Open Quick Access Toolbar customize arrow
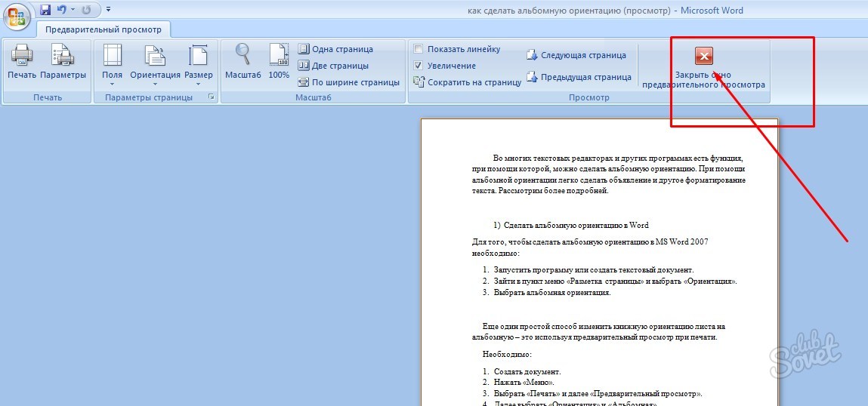868x406 pixels. pyautogui.click(x=108, y=9)
